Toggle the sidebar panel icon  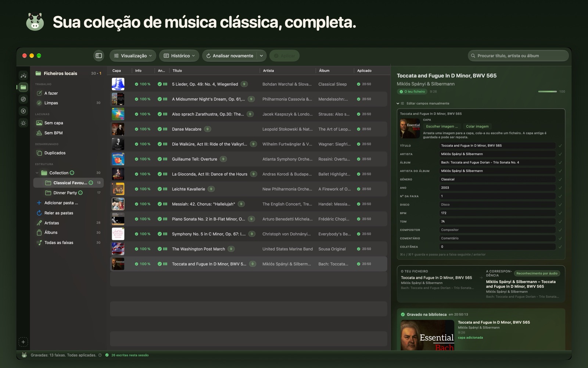98,56
